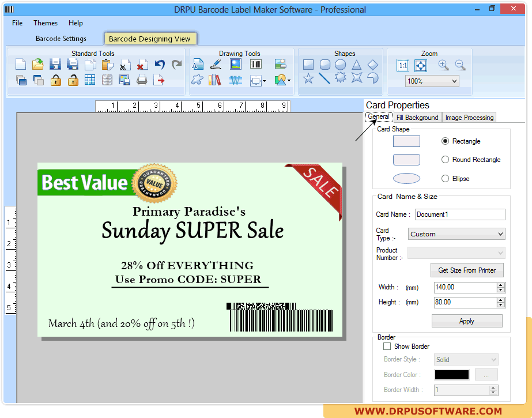532x418 pixels.
Task: Cut the selection with the scissors icon
Action: pos(125,64)
